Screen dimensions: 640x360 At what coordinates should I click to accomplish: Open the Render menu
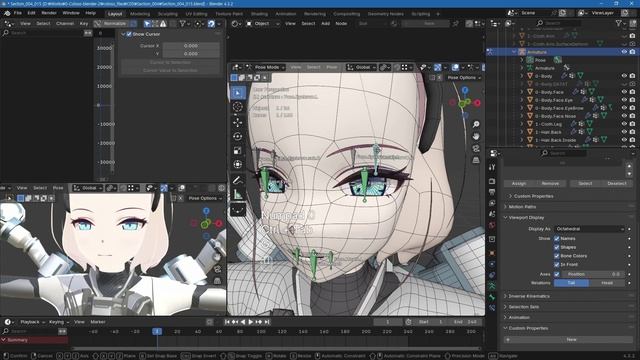pos(49,13)
